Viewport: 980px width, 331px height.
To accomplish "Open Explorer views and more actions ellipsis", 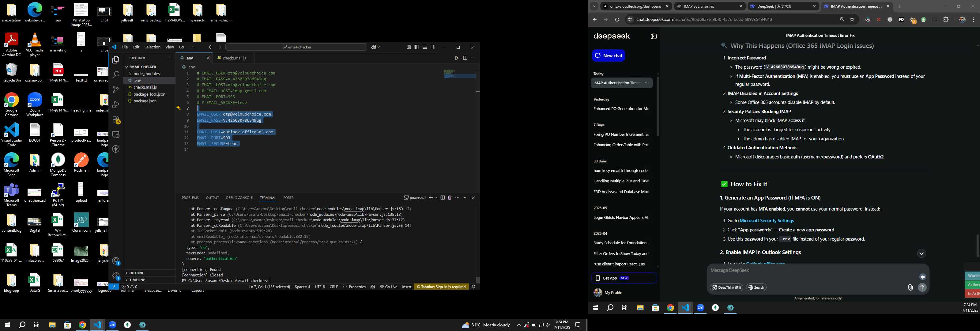I will [x=168, y=58].
